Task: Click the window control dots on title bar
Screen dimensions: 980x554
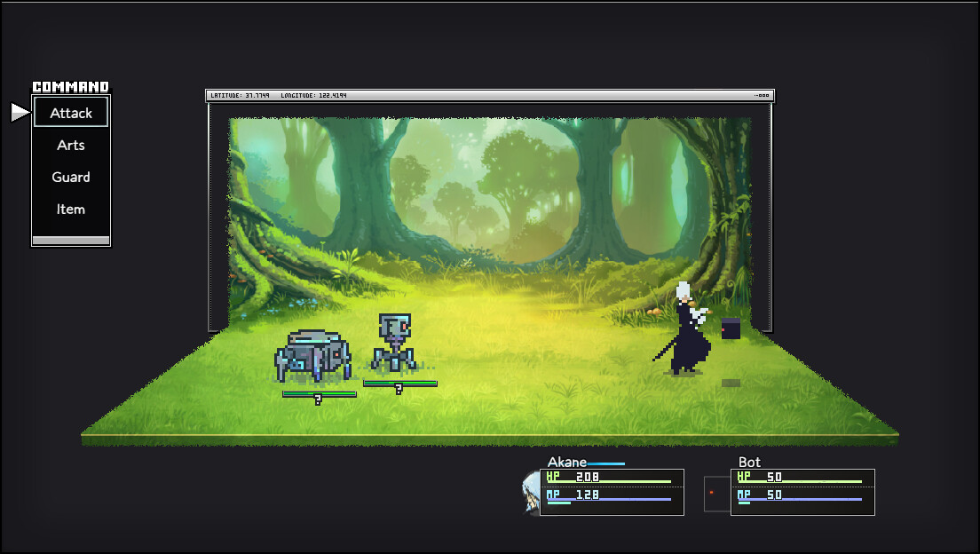Action: pyautogui.click(x=762, y=96)
